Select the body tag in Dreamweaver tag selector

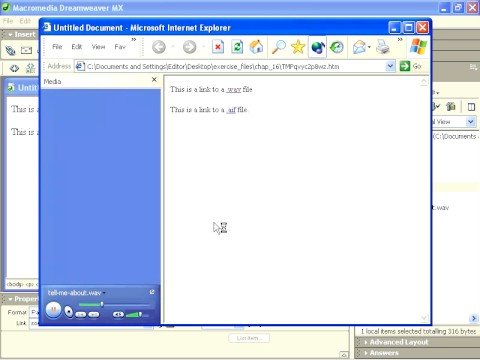(x=15, y=284)
